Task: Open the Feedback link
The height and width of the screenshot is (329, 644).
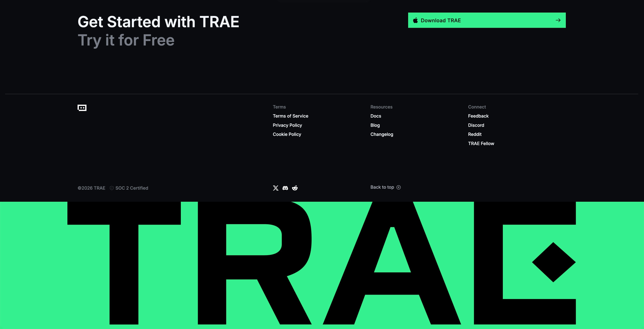Action: point(478,116)
